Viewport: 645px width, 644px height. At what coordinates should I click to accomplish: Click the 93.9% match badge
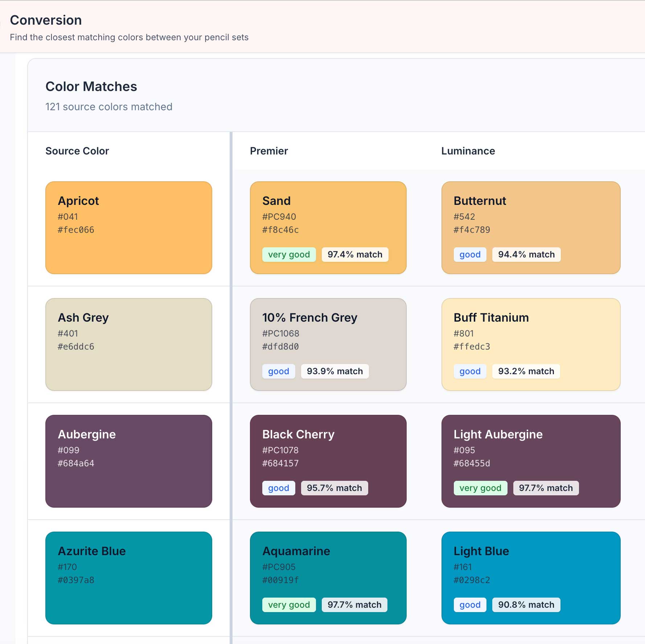coord(335,371)
